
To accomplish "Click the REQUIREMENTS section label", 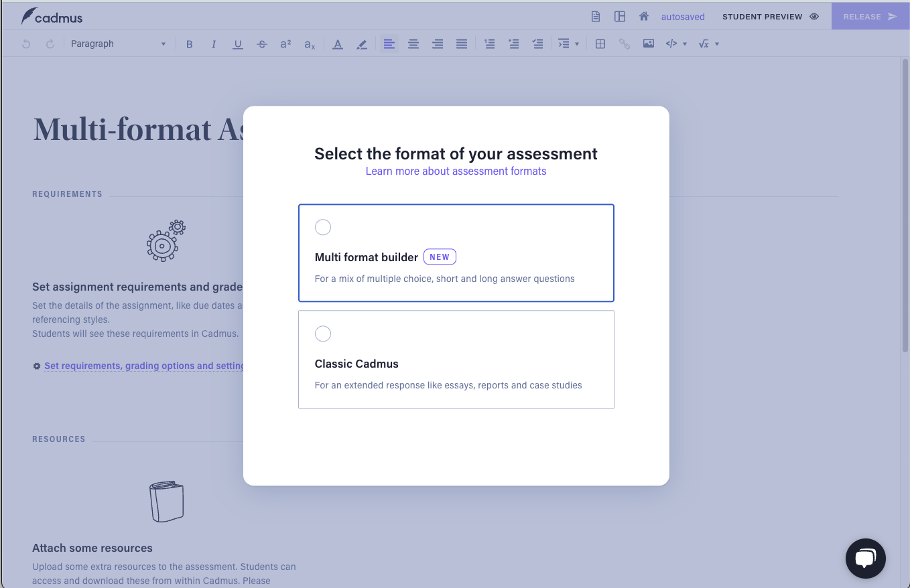I will pyautogui.click(x=68, y=194).
